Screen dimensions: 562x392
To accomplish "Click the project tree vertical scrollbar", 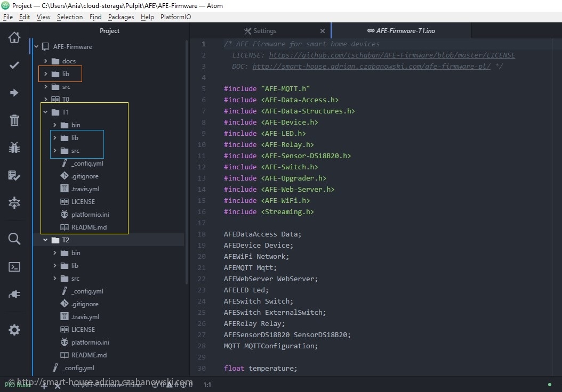I will click(x=187, y=161).
